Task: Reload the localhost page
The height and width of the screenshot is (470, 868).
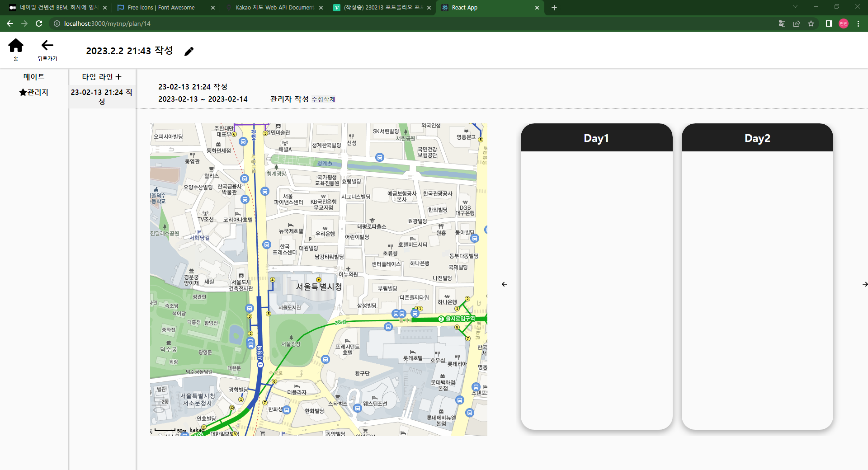Action: point(39,23)
